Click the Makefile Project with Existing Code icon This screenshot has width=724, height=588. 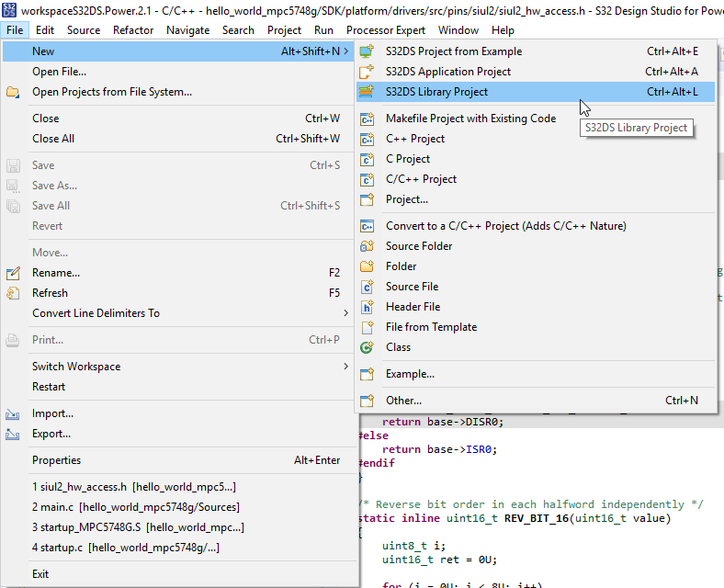point(367,119)
